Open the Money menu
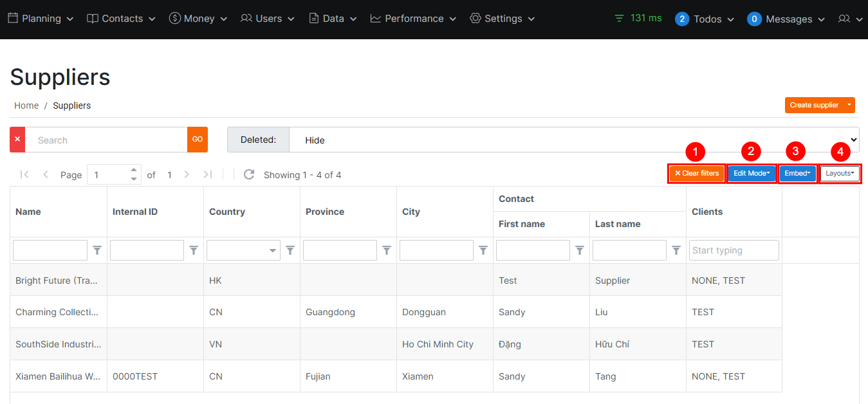This screenshot has width=868, height=404. [198, 19]
